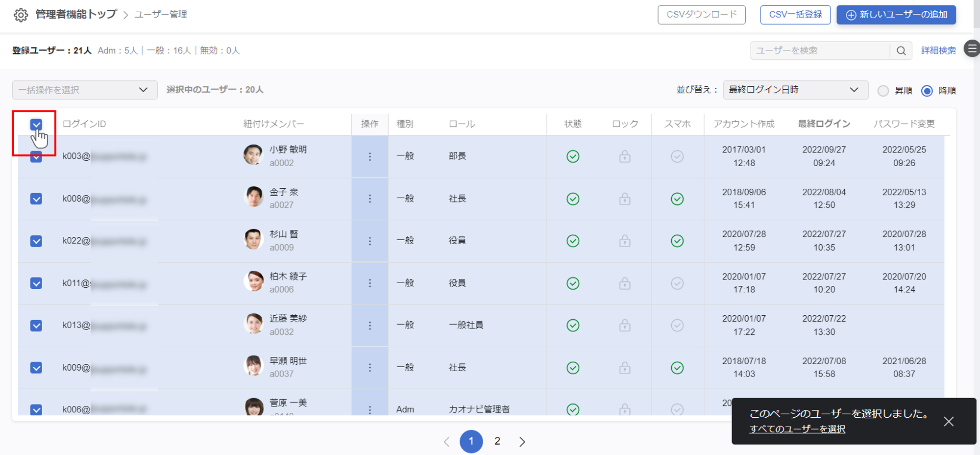Sort by ログインID column header
Screen dimensions: 980x455
[x=84, y=124]
